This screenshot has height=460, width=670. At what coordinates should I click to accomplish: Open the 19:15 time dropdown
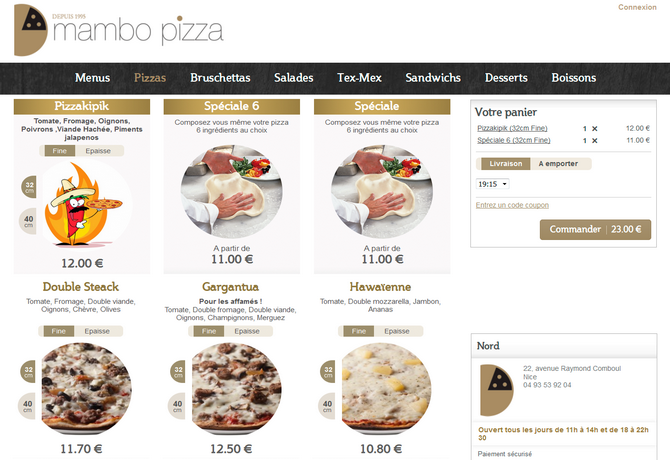[492, 184]
